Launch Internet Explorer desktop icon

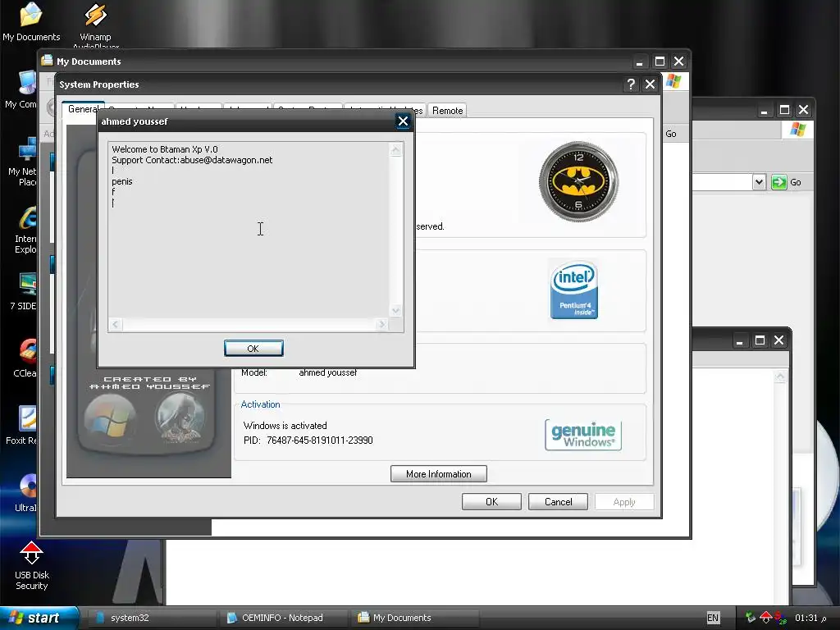pyautogui.click(x=25, y=230)
